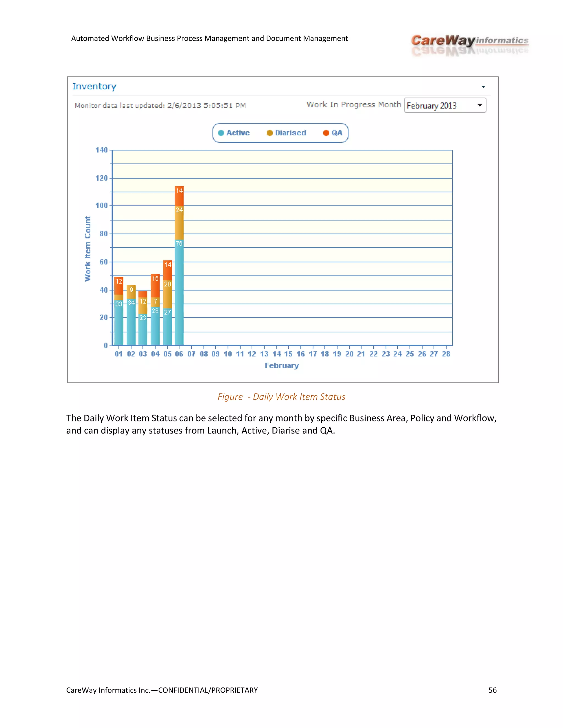The height and width of the screenshot is (728, 563).
Task: Click the QA segment labeled 12 on day 01
Action: tap(119, 285)
